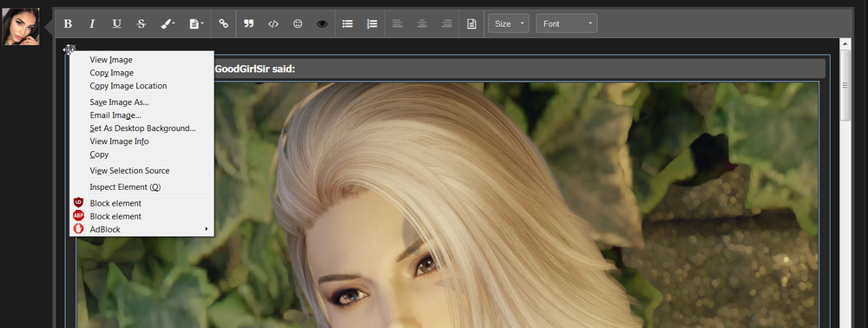868x328 pixels.
Task: Click the document icon after alignment buttons
Action: pyautogui.click(x=471, y=23)
